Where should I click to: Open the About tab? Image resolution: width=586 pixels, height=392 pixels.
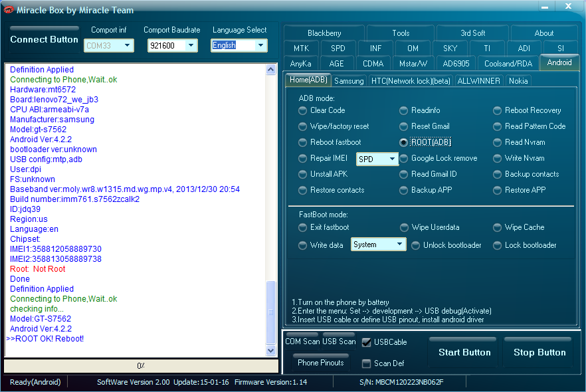tap(543, 33)
